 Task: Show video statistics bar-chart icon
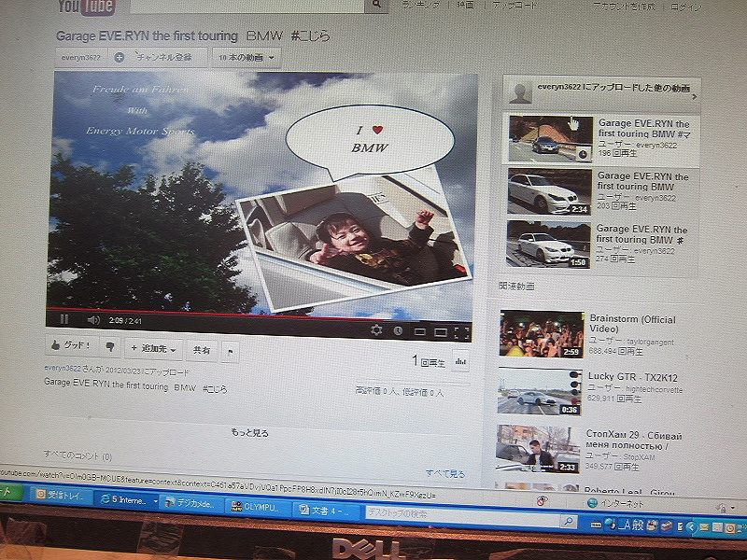[460, 361]
